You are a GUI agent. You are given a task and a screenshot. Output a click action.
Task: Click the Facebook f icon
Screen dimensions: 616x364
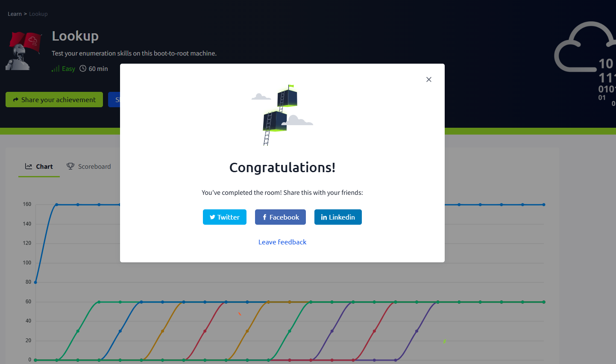pyautogui.click(x=265, y=217)
